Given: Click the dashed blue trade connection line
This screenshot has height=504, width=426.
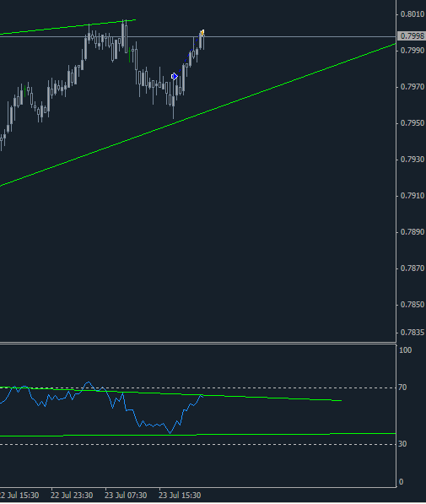Looking at the screenshot, I should click(188, 55).
